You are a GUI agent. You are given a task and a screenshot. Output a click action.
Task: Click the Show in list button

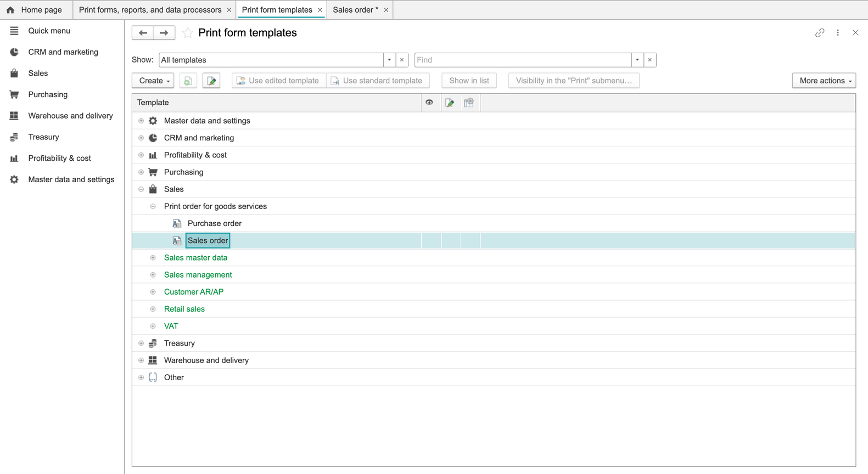pos(469,81)
